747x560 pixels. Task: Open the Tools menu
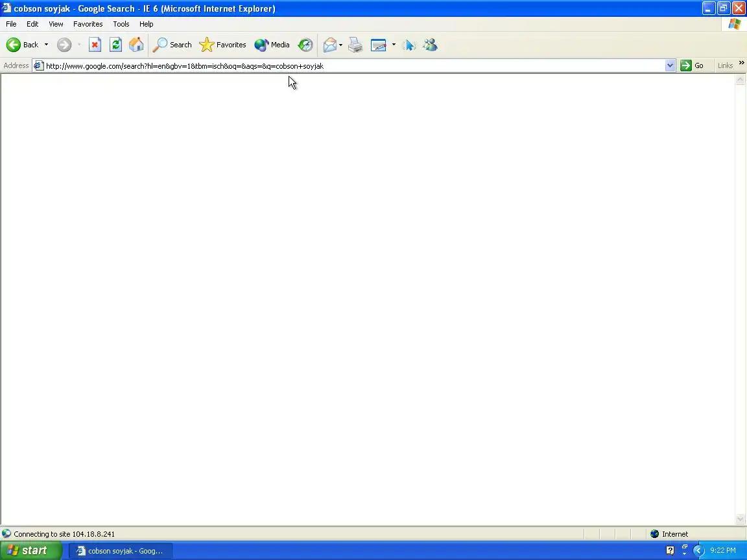coord(121,24)
